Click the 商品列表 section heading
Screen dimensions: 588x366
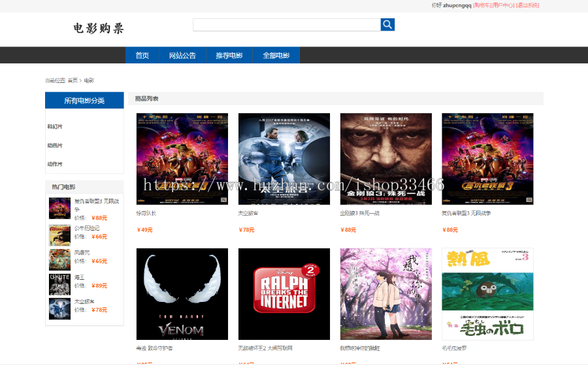pyautogui.click(x=146, y=99)
